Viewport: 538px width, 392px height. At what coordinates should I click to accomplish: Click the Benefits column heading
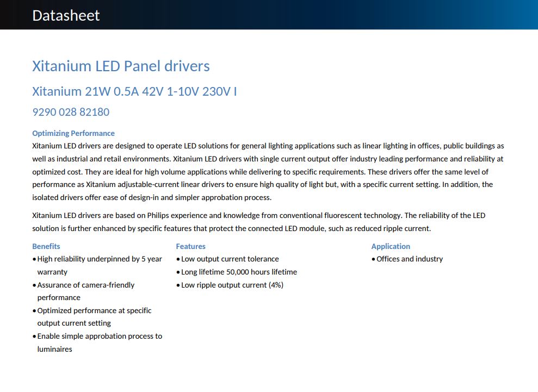click(46, 246)
